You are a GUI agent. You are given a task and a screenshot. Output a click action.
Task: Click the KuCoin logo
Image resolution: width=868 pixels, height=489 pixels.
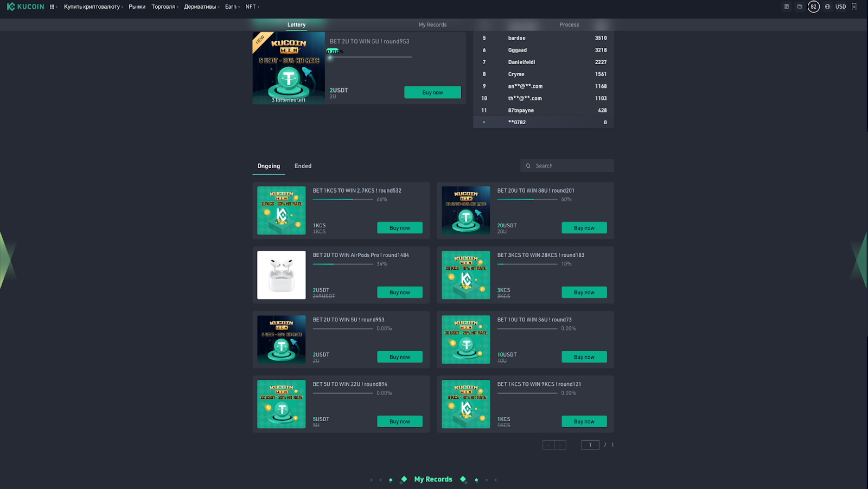[25, 7]
